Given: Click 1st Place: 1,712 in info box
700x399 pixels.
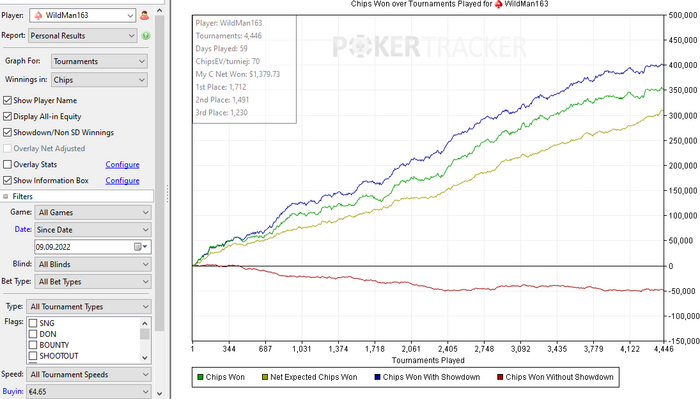Looking at the screenshot, I should [x=221, y=87].
